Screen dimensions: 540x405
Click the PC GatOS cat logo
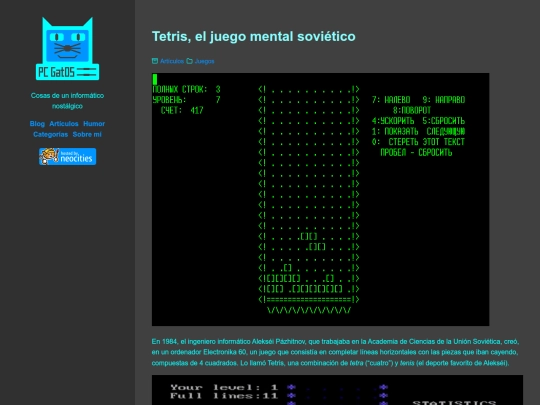click(x=68, y=49)
